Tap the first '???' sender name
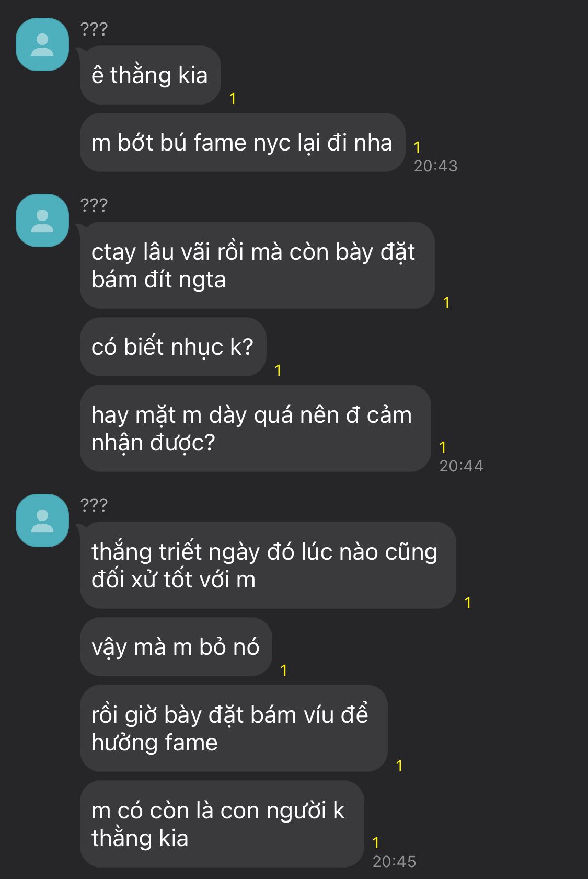This screenshot has height=879, width=588. pyautogui.click(x=94, y=29)
